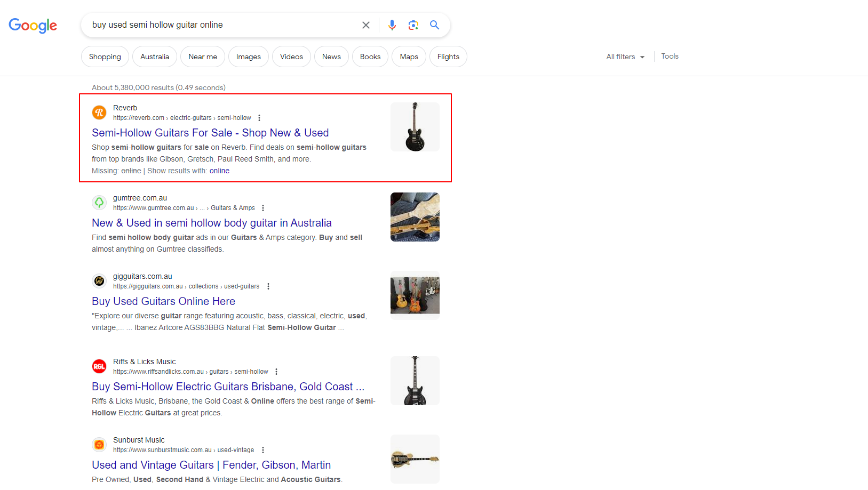Screen dimensions: 868x490
Task: Click the reverb.com URL breadcrumb
Action: coord(182,118)
